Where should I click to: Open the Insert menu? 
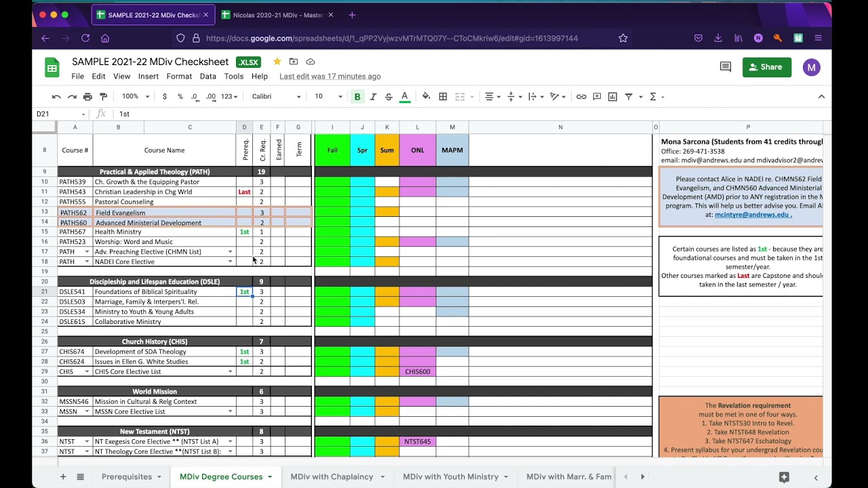[149, 77]
